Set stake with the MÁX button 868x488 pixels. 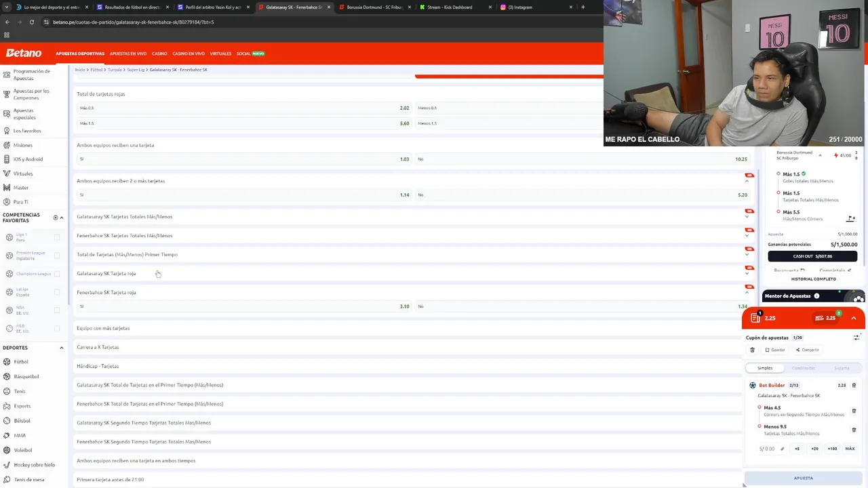850,449
